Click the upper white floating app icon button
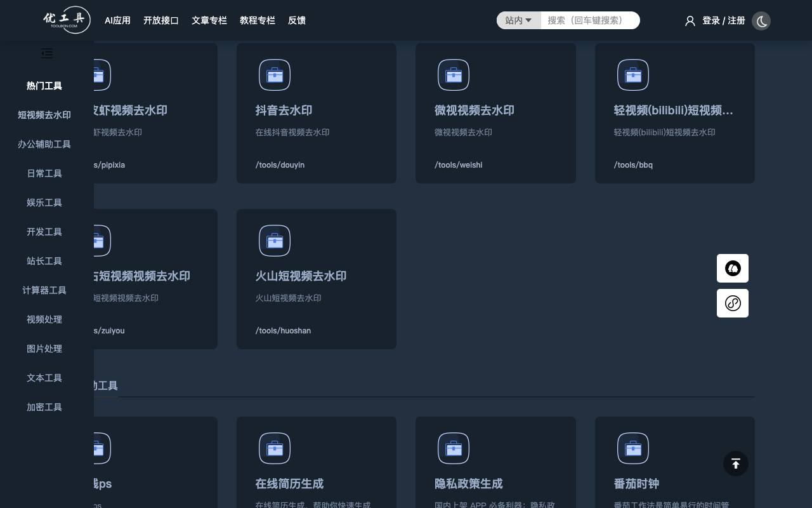 pos(733,268)
